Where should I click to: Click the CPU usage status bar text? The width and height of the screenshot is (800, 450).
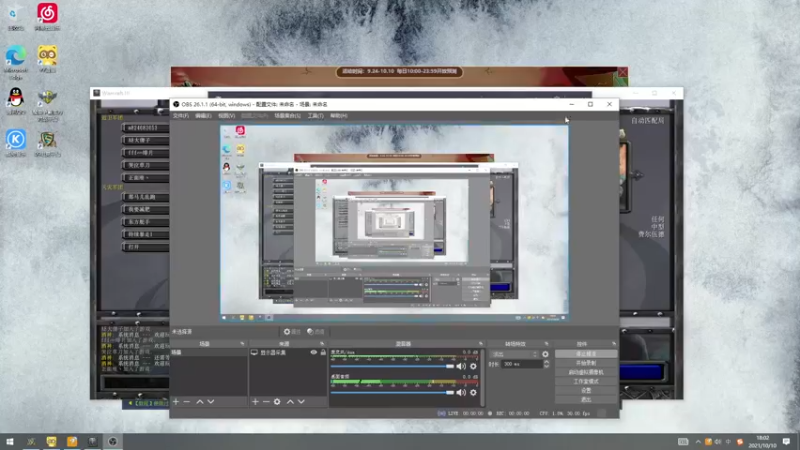(x=564, y=413)
